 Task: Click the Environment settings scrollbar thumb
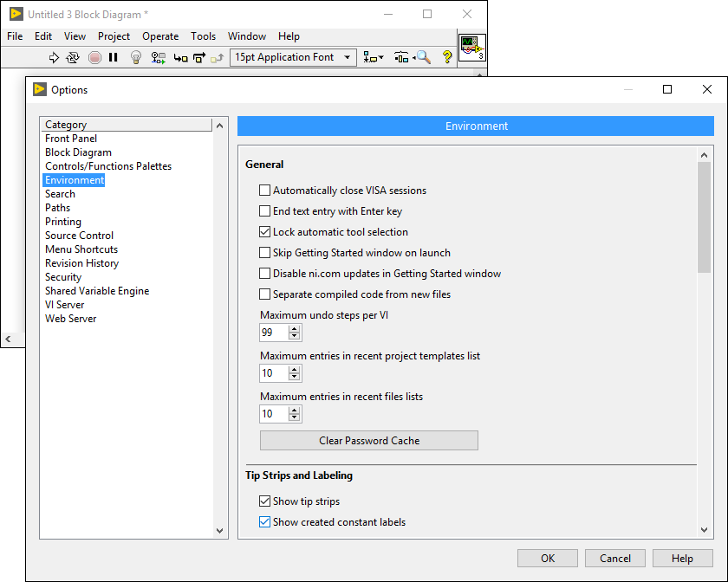coord(704,217)
